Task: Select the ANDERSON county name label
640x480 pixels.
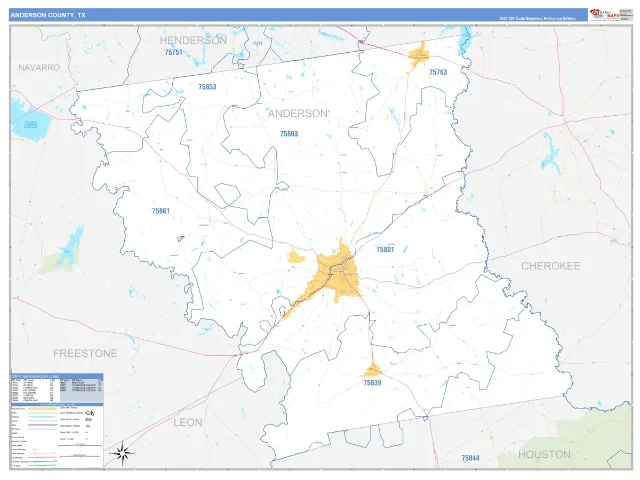Action: click(298, 113)
